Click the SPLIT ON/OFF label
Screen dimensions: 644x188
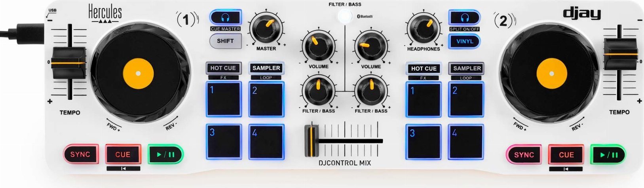pyautogui.click(x=464, y=29)
